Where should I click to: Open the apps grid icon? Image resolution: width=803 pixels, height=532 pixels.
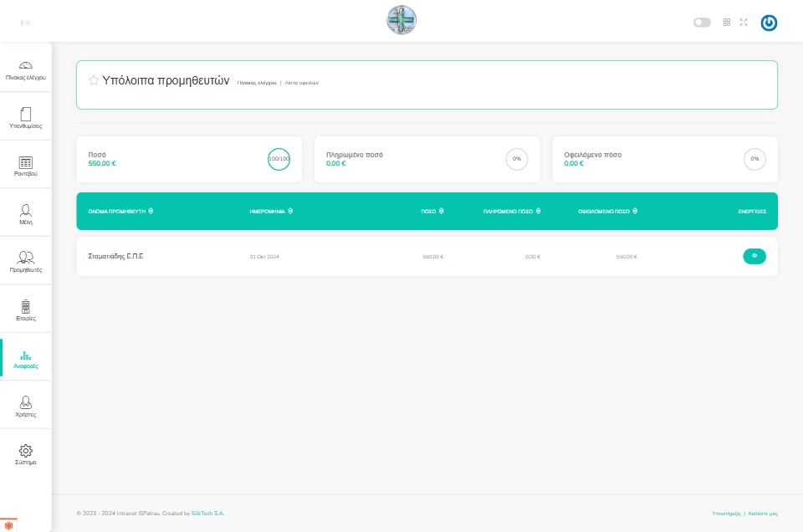(726, 23)
